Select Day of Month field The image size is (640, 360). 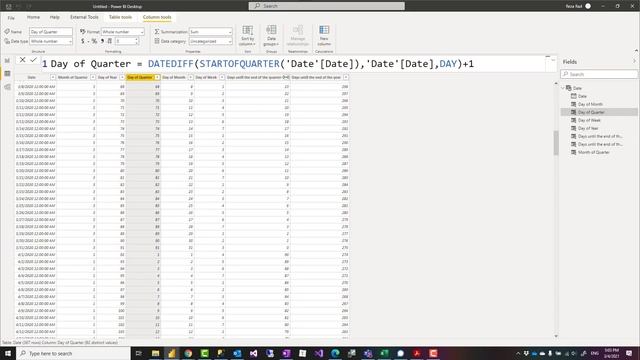coord(590,104)
